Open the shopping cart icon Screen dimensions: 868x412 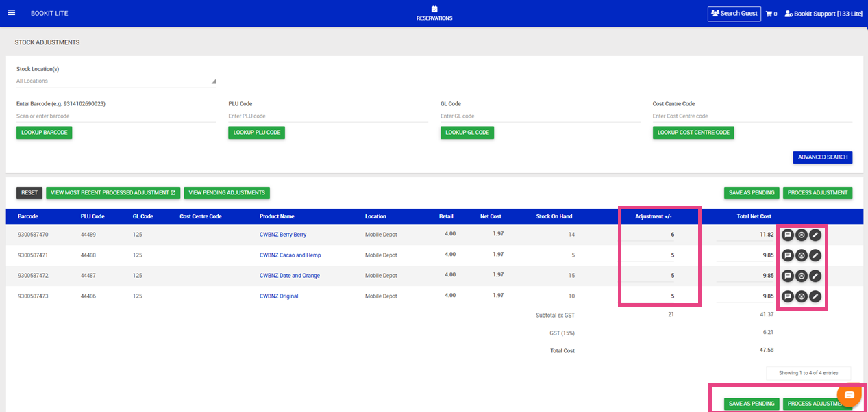pyautogui.click(x=769, y=14)
